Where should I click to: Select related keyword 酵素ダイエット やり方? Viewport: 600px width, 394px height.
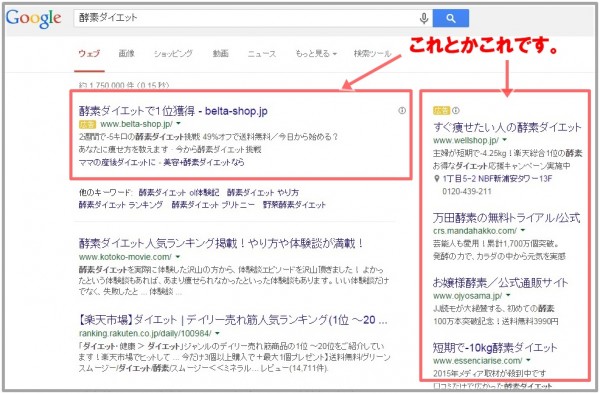[x=262, y=192]
